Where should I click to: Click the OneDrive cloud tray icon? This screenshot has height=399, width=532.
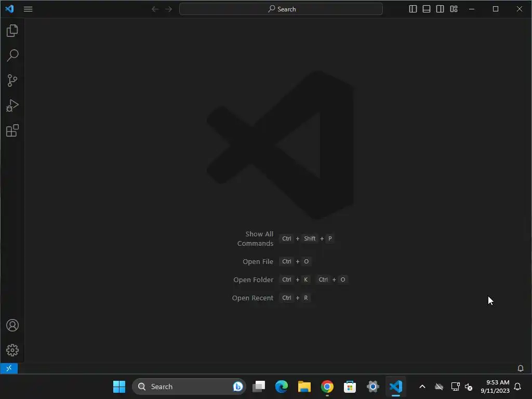pos(439,387)
